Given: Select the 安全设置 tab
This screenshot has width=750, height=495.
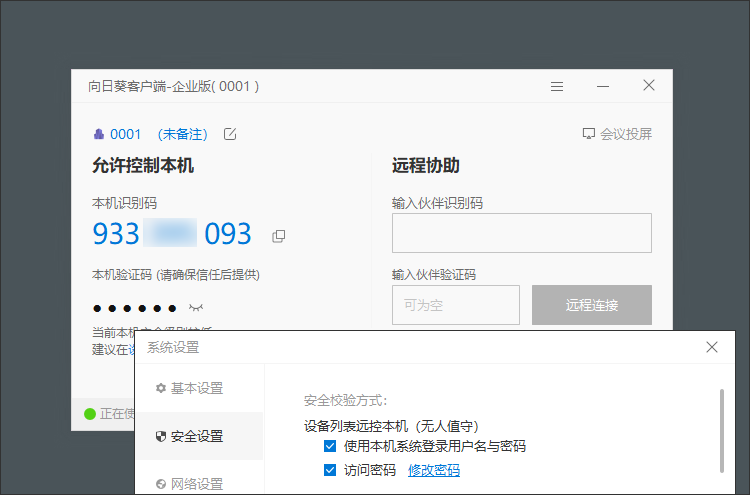Looking at the screenshot, I should (199, 436).
